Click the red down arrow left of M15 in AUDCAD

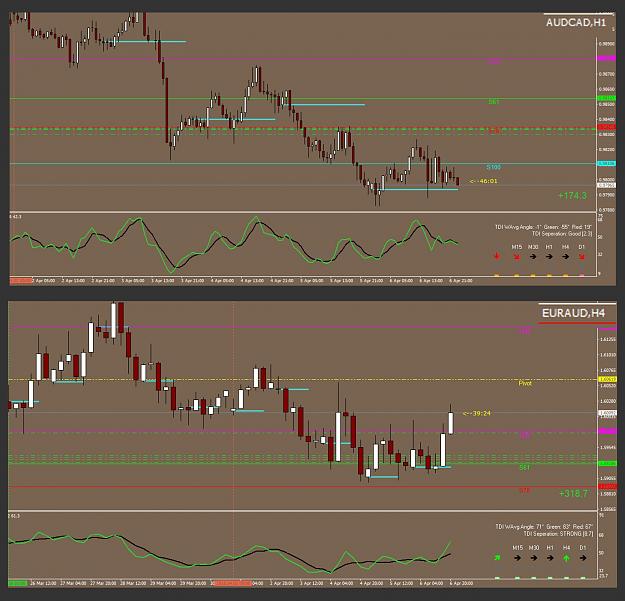pyautogui.click(x=497, y=256)
